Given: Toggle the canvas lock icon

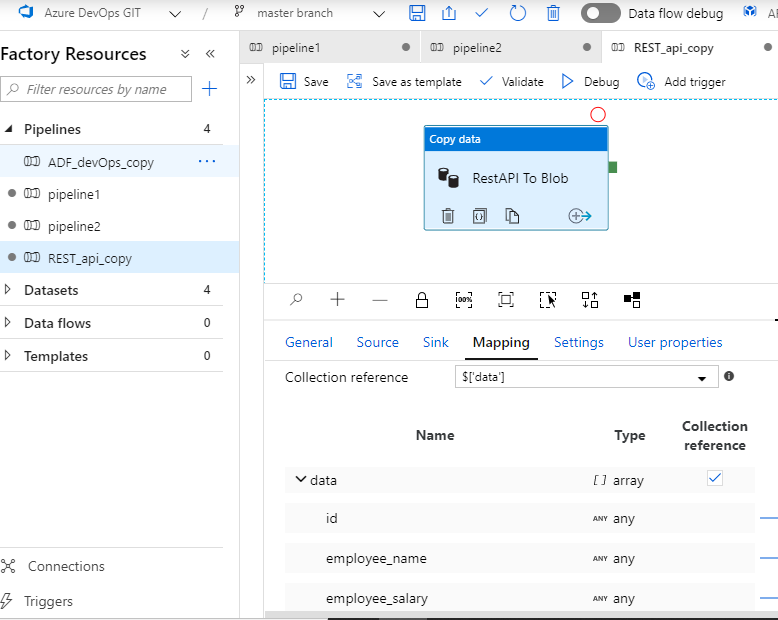Looking at the screenshot, I should coord(422,300).
